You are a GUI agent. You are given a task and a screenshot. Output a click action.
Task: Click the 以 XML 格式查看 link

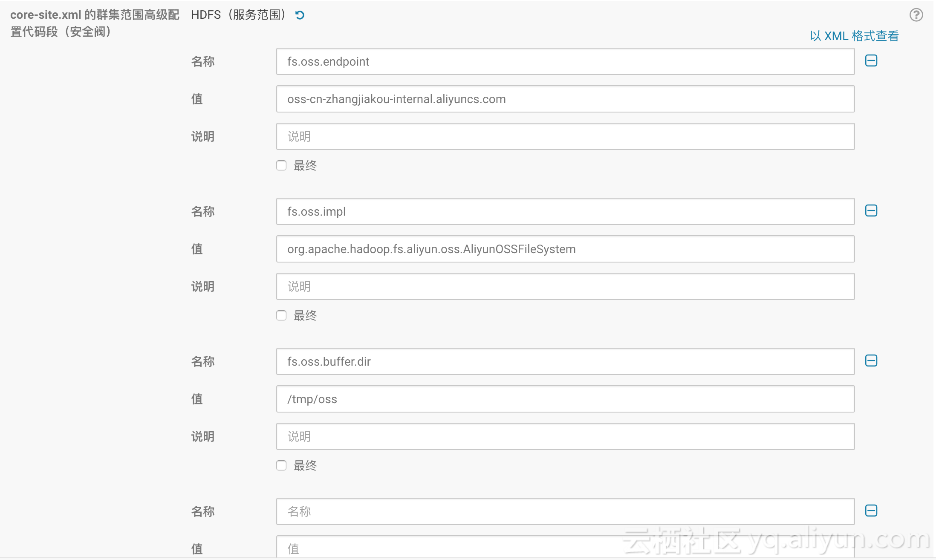(x=854, y=36)
